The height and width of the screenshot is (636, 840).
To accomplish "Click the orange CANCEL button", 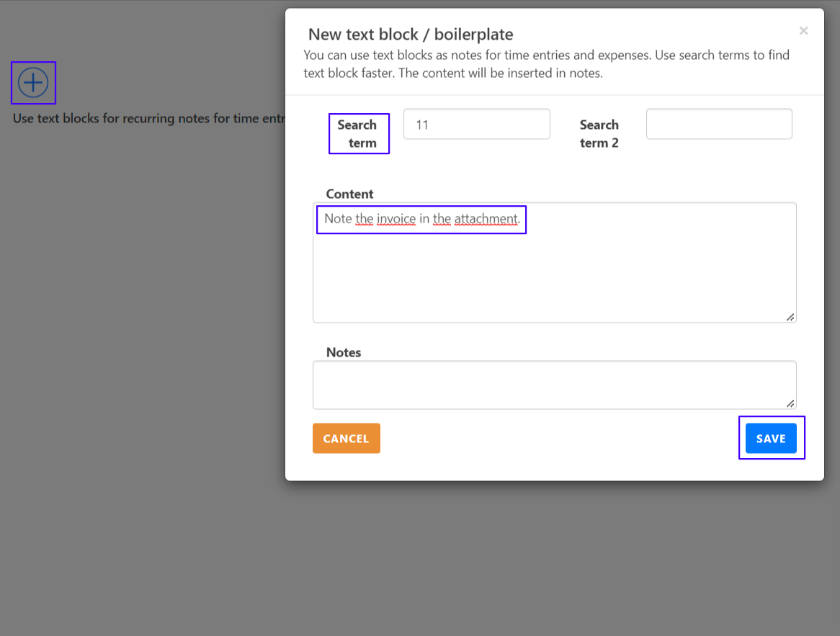I will point(347,439).
